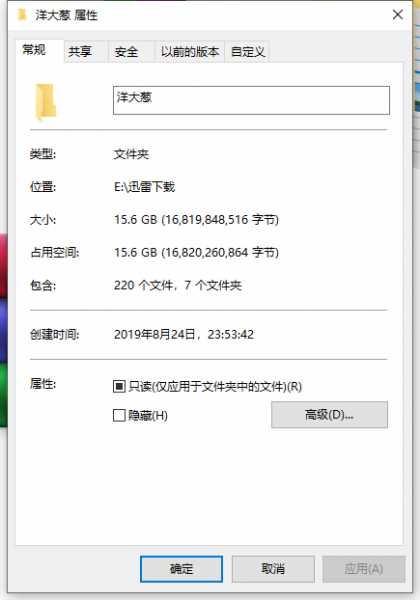Image resolution: width=420 pixels, height=600 pixels.
Task: Confirm with the 确定 button
Action: click(x=181, y=569)
